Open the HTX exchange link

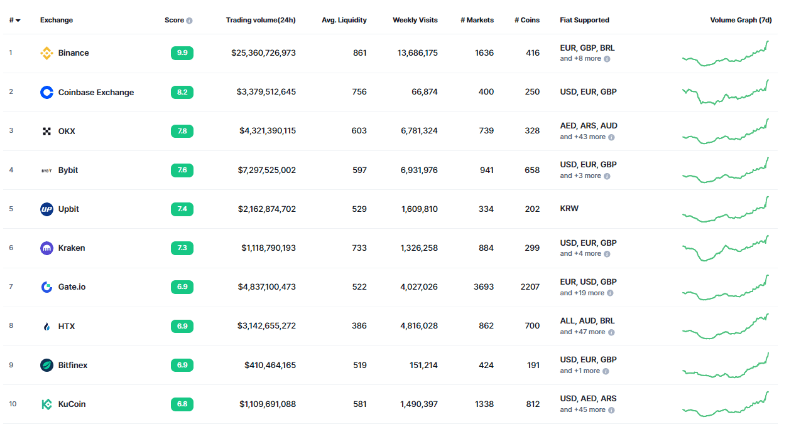tap(66, 326)
